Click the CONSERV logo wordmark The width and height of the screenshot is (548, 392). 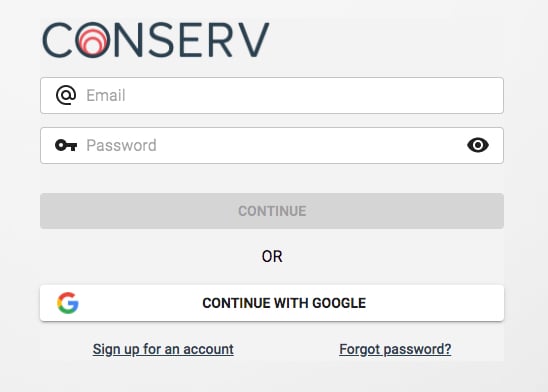tap(156, 40)
